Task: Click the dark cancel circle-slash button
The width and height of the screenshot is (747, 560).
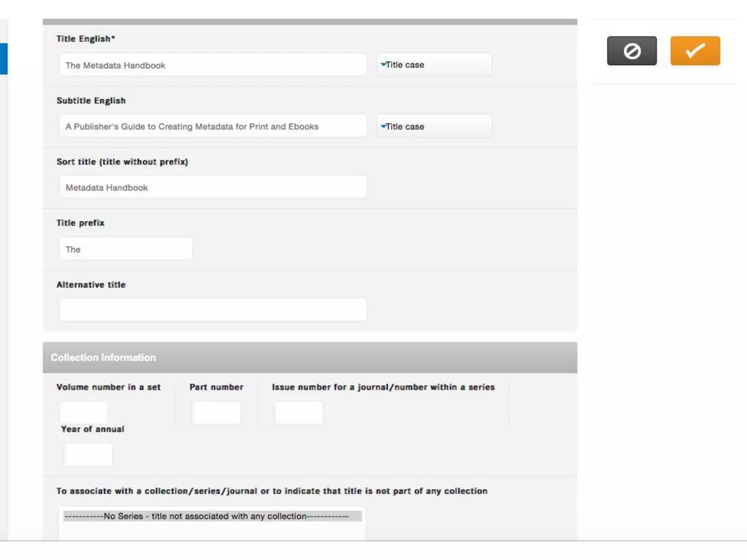Action: (632, 51)
